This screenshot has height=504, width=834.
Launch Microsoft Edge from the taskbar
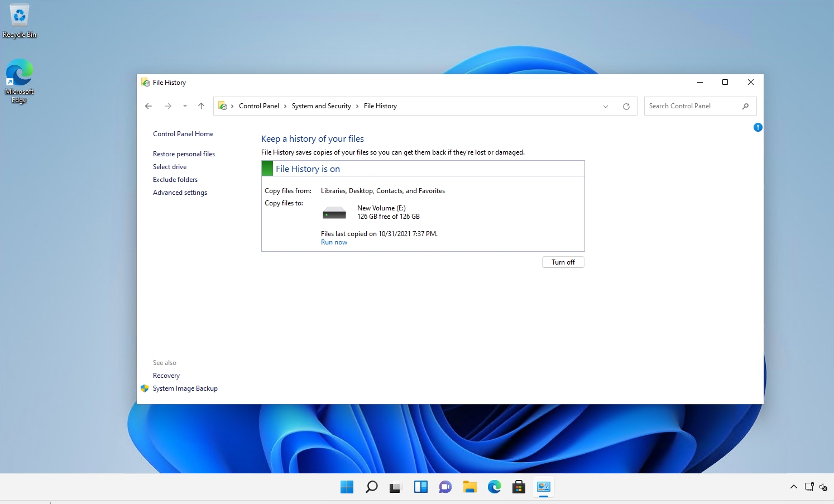click(494, 486)
